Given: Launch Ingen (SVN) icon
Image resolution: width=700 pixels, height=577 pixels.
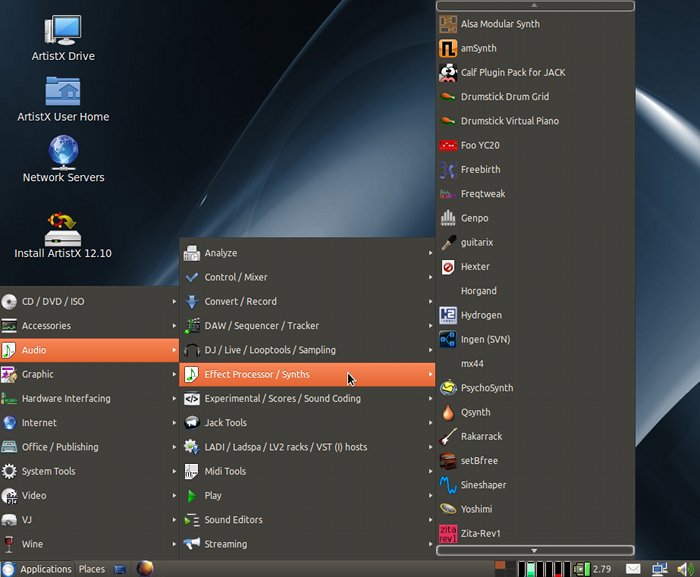Looking at the screenshot, I should coord(448,339).
